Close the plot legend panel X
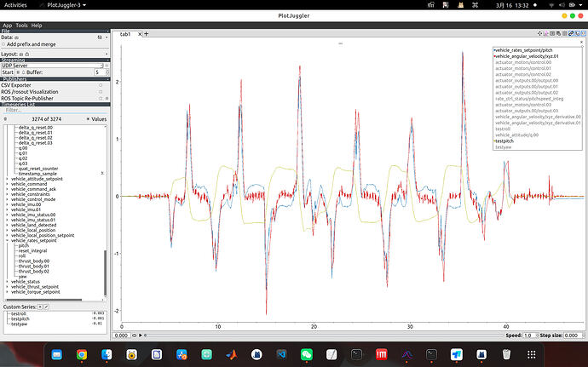The width and height of the screenshot is (588, 367). [582, 42]
